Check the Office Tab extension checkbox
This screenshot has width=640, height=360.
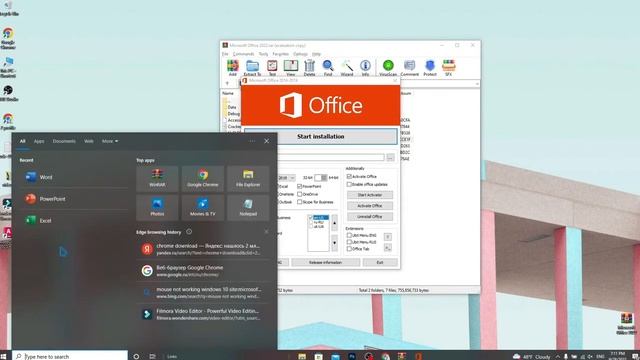(349, 249)
